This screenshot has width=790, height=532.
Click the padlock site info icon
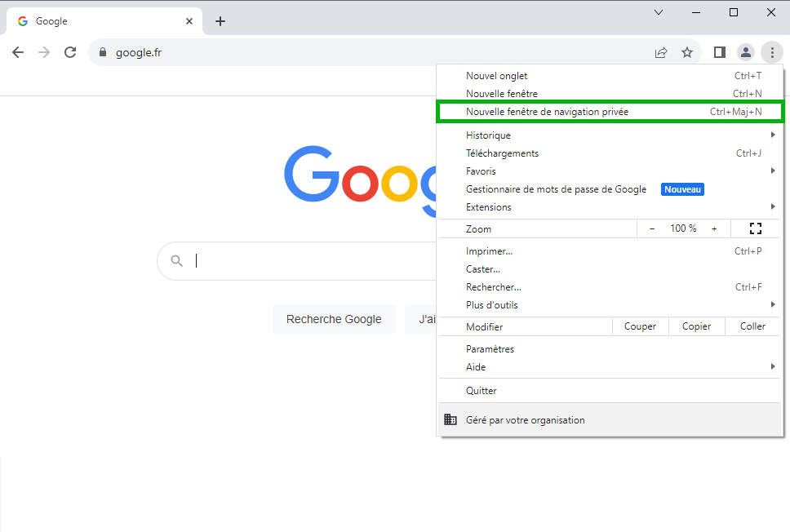pyautogui.click(x=103, y=52)
